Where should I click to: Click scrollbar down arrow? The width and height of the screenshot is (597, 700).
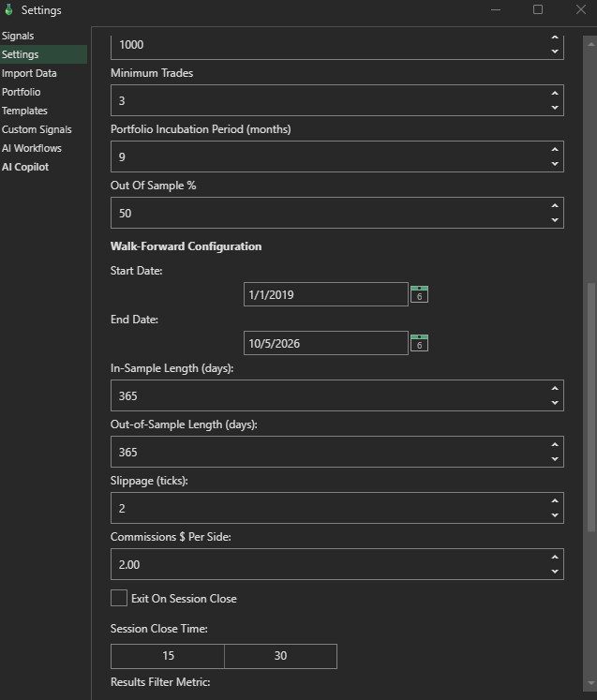point(591,683)
